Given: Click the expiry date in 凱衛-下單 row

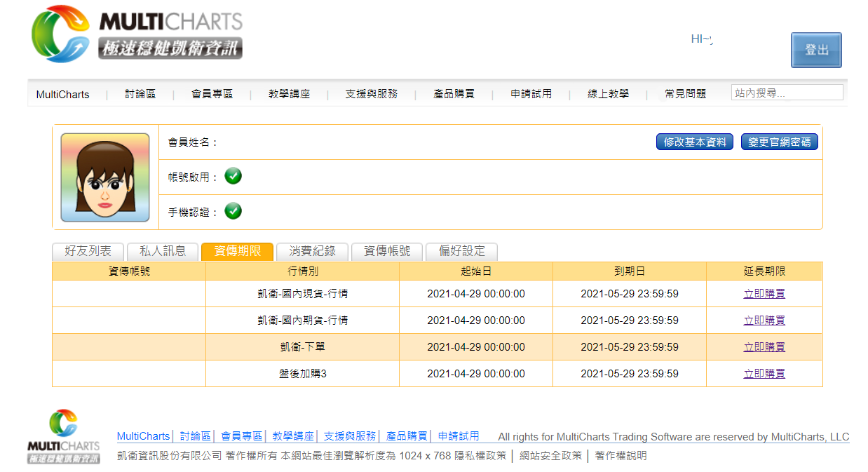Looking at the screenshot, I should 630,347.
